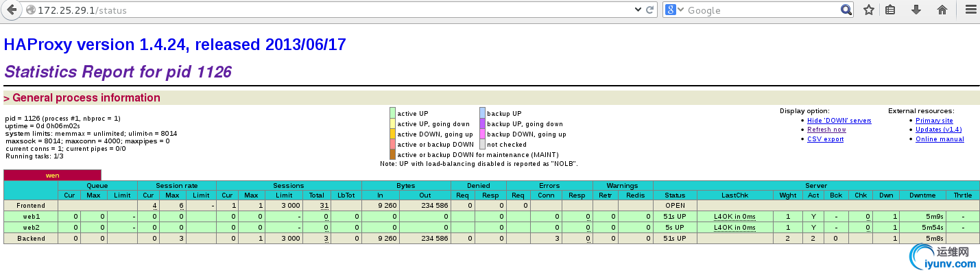This screenshot has width=980, height=275.
Task: Click the Bytes column group header
Action: tap(406, 185)
